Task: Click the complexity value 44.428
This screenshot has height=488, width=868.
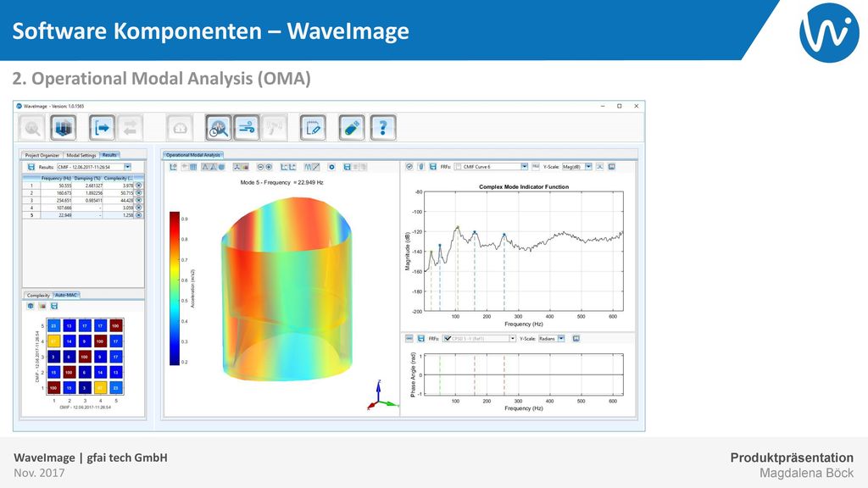Action: pos(127,200)
